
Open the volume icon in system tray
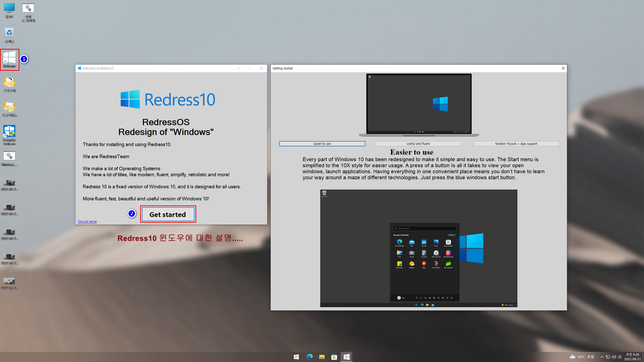point(614,357)
